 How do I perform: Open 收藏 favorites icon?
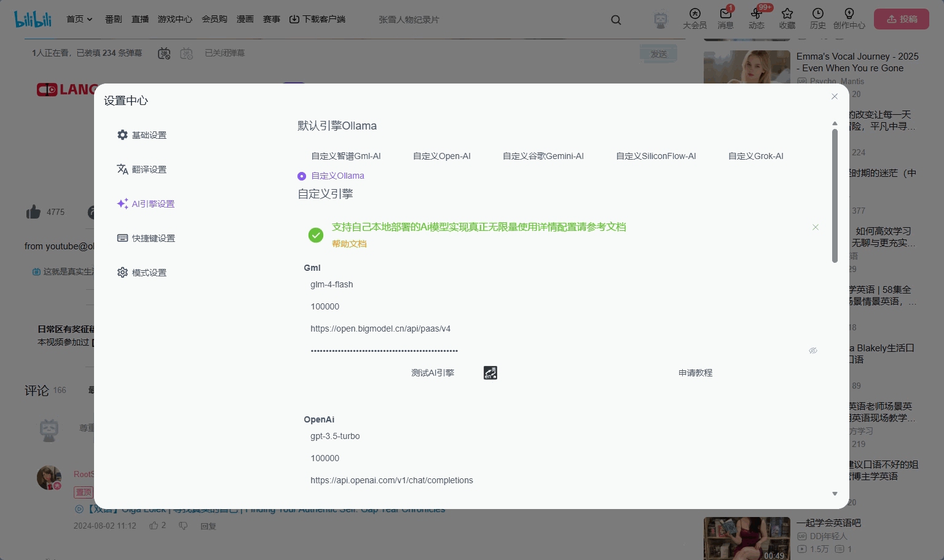787,19
